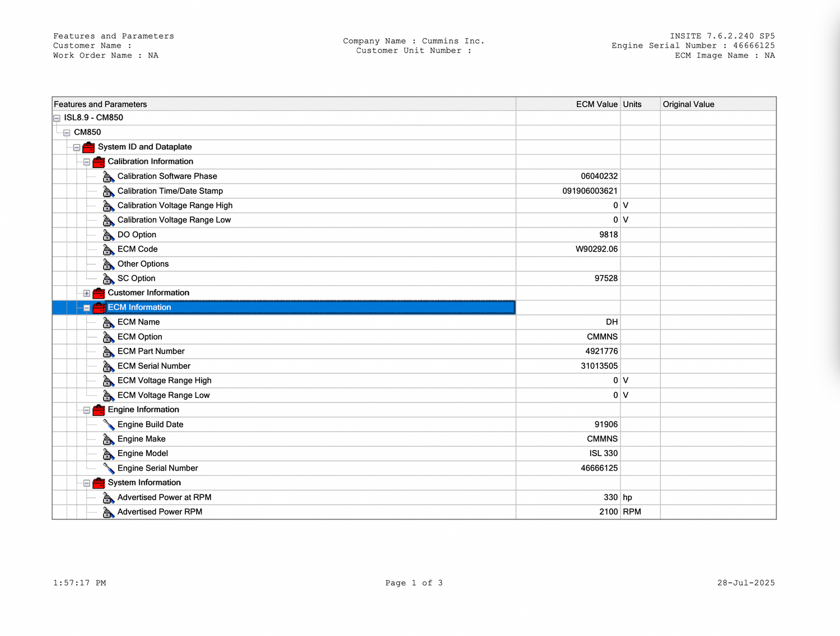Click the System Information toolbox icon
The height and width of the screenshot is (636, 840).
(x=99, y=483)
